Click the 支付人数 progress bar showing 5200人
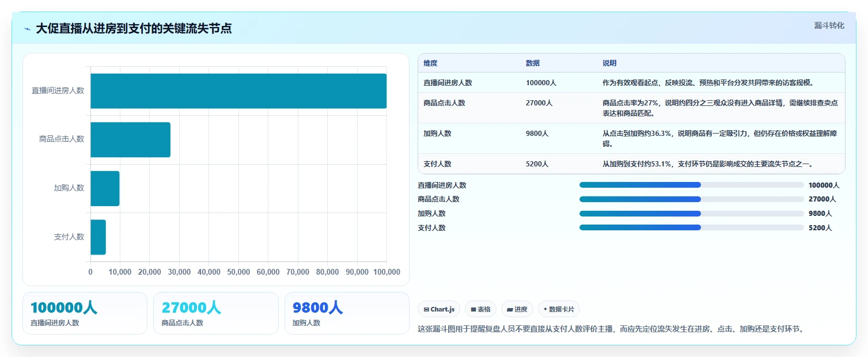 point(692,227)
